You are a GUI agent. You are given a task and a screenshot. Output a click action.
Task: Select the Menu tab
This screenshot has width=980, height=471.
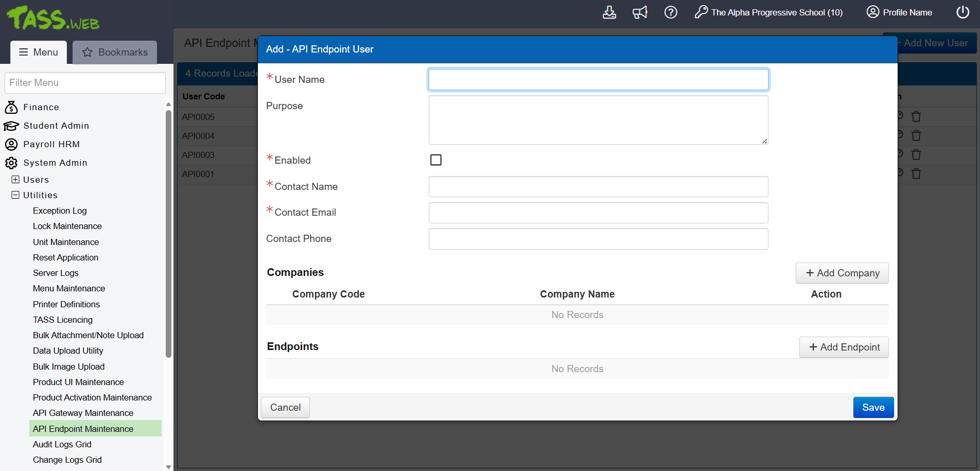coord(39,53)
